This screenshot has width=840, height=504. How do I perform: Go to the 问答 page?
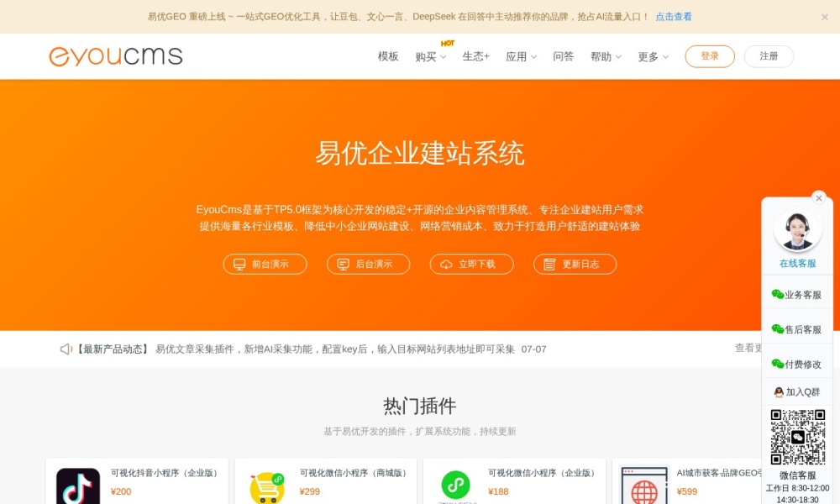tap(563, 56)
